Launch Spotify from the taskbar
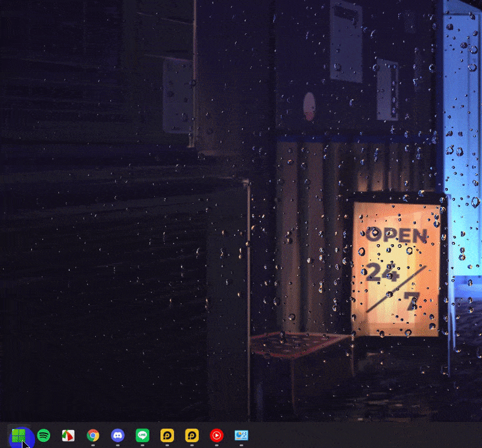Image resolution: width=482 pixels, height=448 pixels. pos(43,435)
